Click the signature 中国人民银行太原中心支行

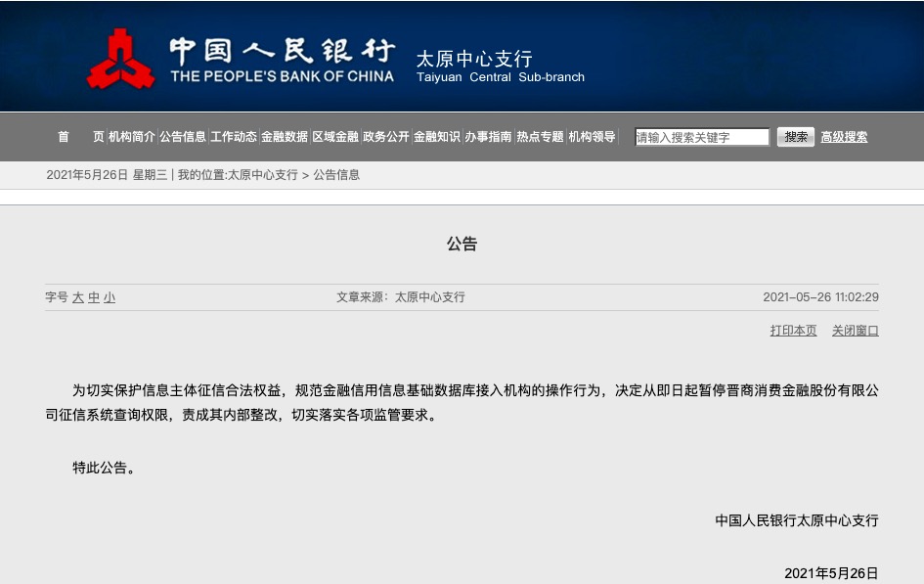click(x=797, y=520)
